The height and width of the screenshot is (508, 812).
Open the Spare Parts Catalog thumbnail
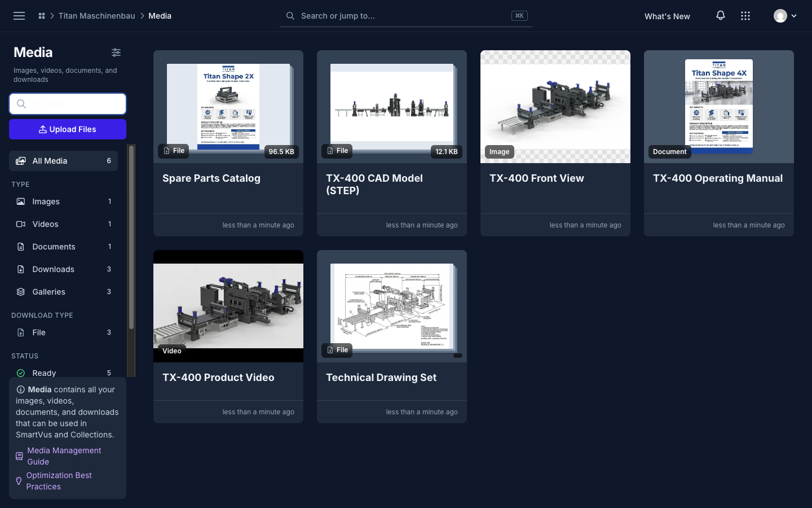click(228, 107)
